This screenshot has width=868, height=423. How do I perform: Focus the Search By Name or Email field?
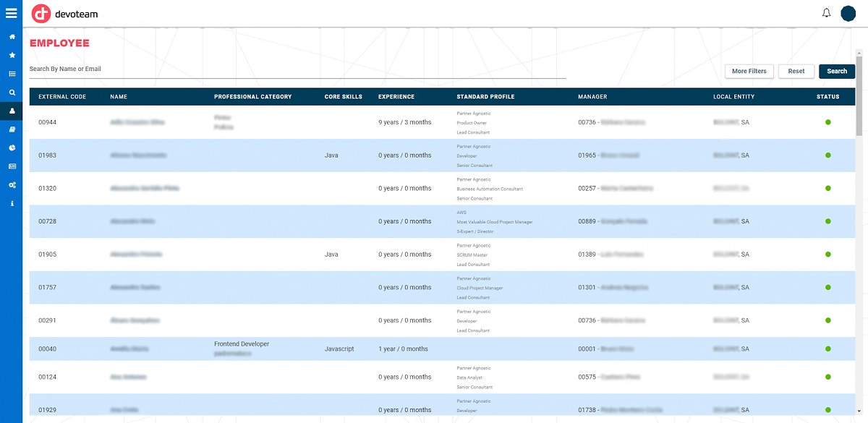(x=297, y=69)
